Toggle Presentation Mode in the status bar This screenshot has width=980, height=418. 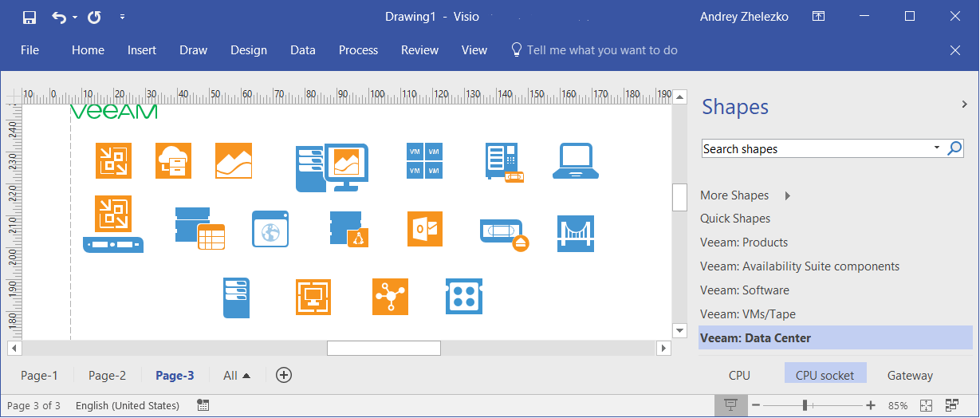point(730,405)
